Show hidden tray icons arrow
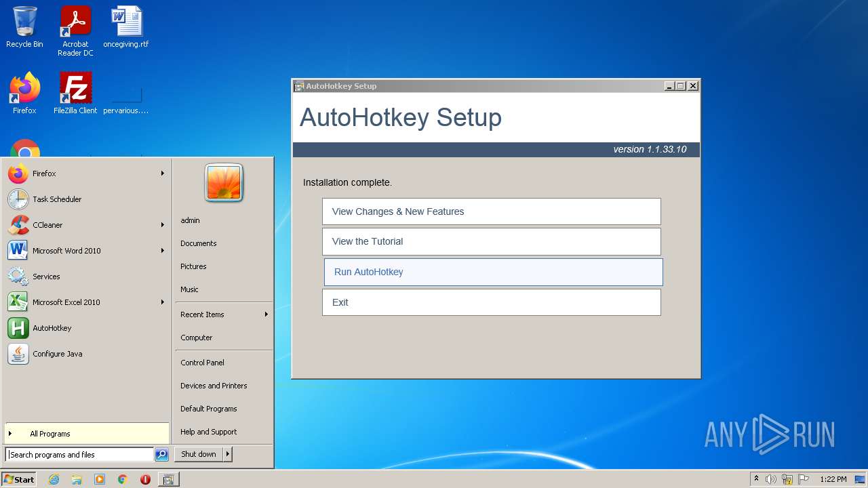The width and height of the screenshot is (868, 488). point(756,479)
